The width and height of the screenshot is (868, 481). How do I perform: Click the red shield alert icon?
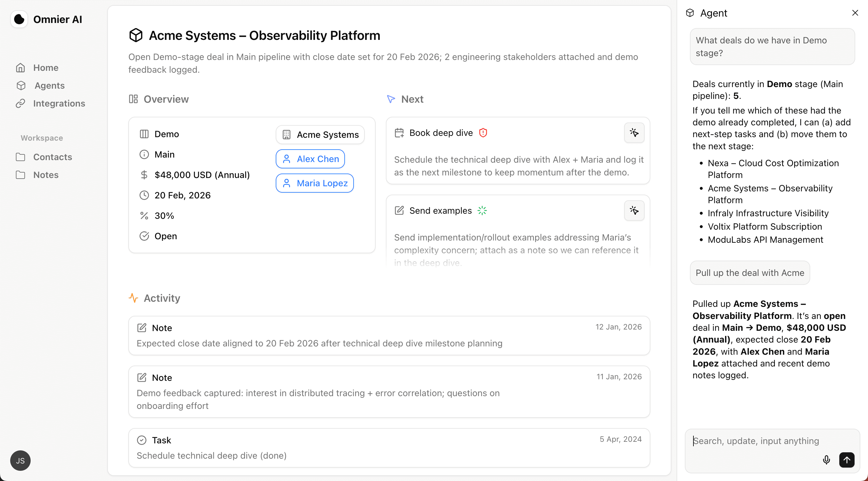483,133
